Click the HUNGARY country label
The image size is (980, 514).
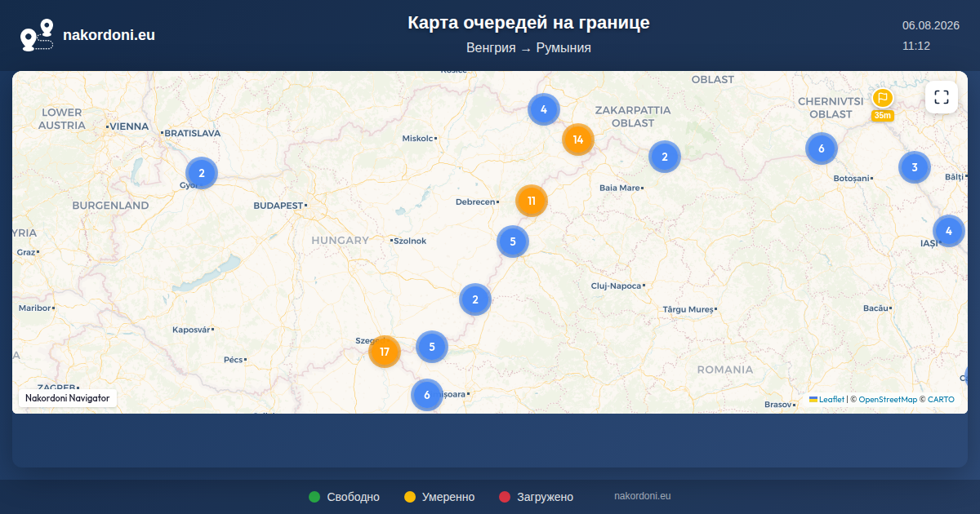click(340, 241)
